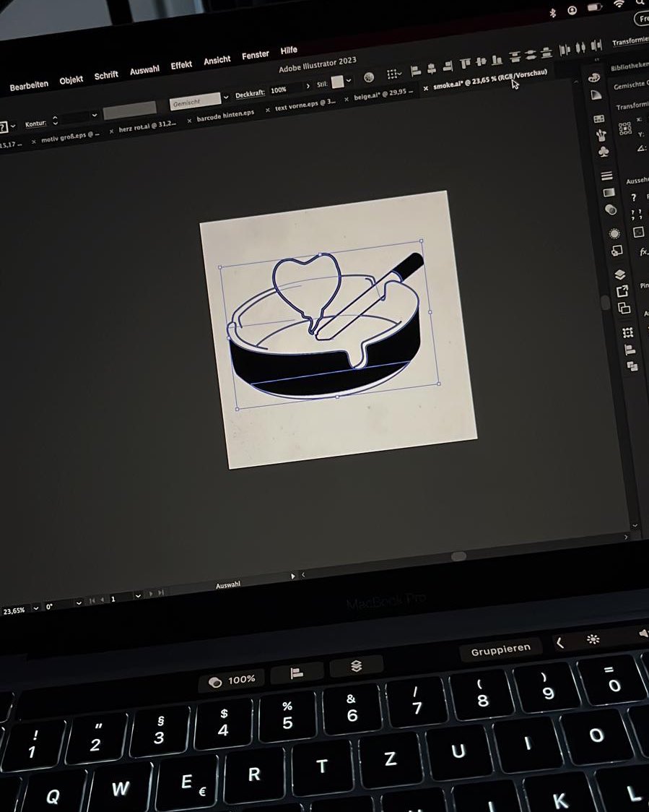Open the Appearance panel sun icon
The width and height of the screenshot is (649, 812).
[x=614, y=234]
